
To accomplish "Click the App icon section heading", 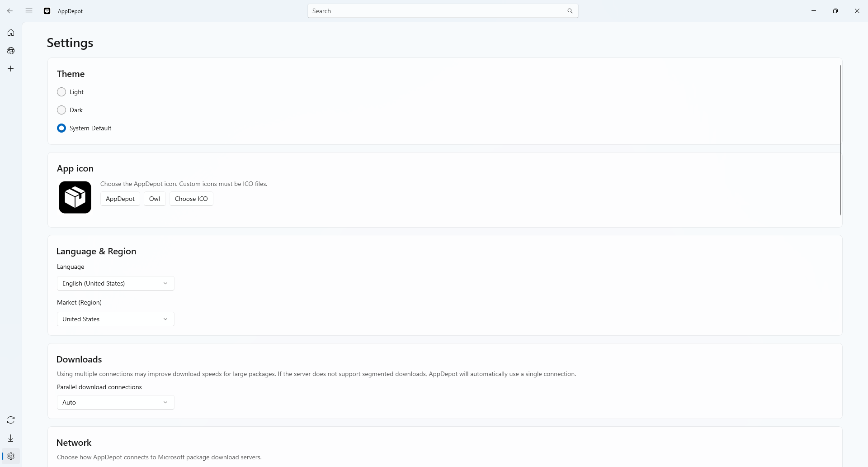I will [x=75, y=168].
